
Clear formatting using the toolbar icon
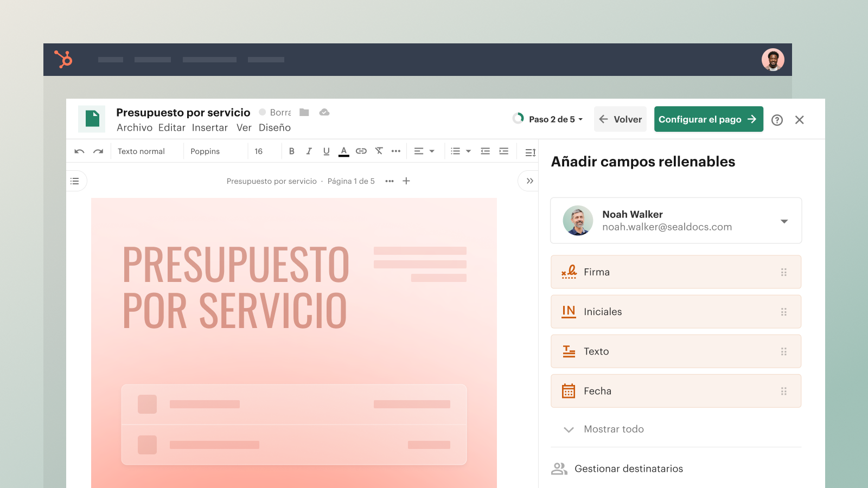(379, 151)
